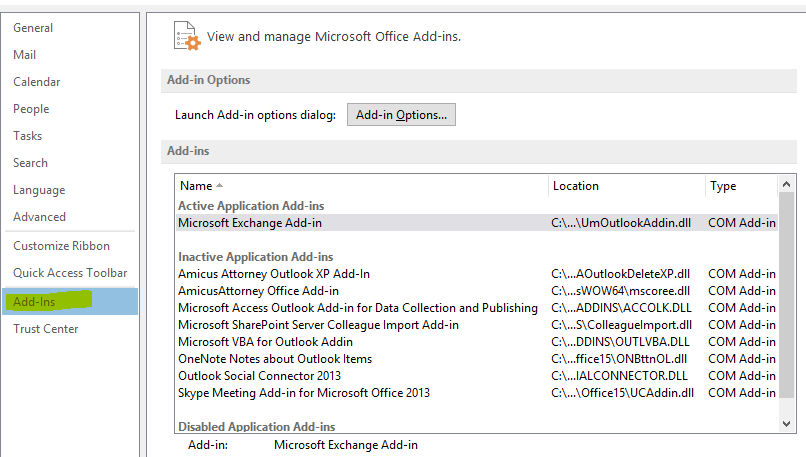Click the Add-in Options... button
The width and height of the screenshot is (806, 457).
[x=401, y=115]
